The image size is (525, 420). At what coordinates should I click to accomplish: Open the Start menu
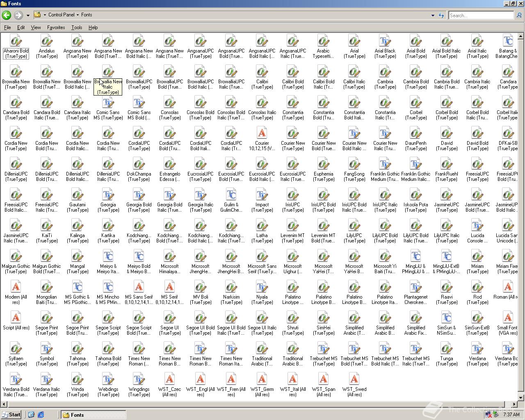click(11, 415)
